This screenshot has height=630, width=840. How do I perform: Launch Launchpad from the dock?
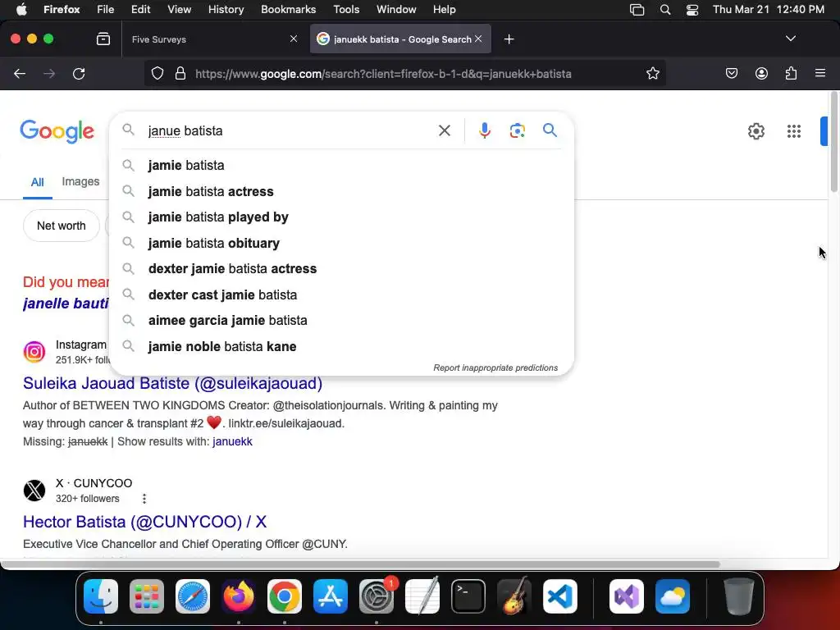(147, 596)
